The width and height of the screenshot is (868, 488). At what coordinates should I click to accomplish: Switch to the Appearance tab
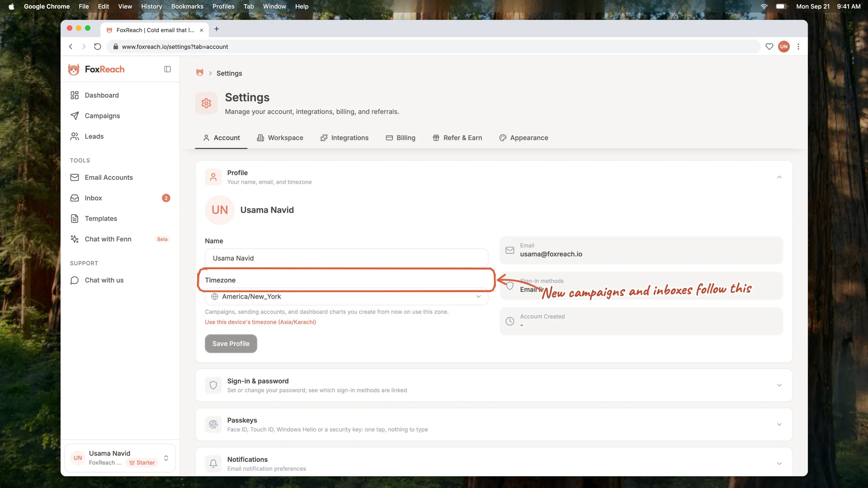pos(524,138)
